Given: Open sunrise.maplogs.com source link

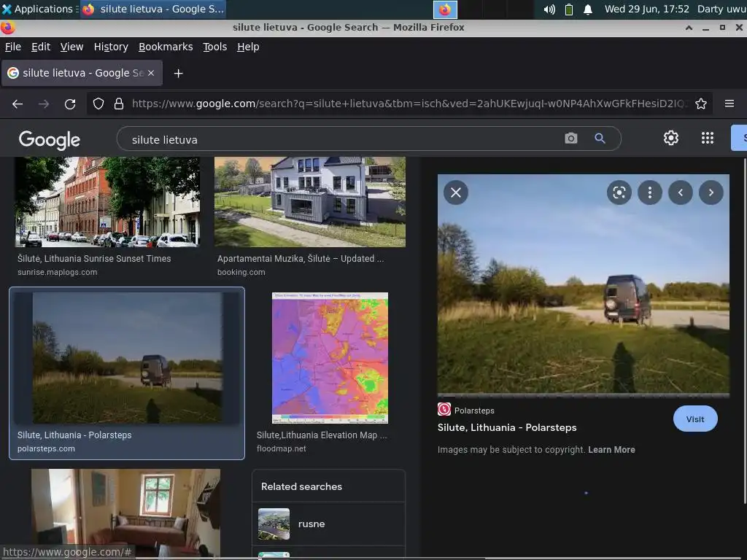Looking at the screenshot, I should point(57,273).
